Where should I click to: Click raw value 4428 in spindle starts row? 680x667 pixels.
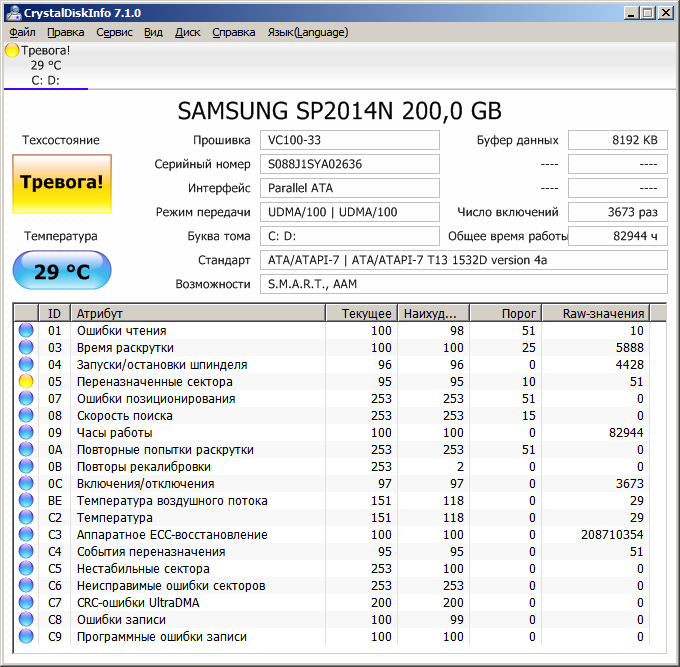pos(629,365)
